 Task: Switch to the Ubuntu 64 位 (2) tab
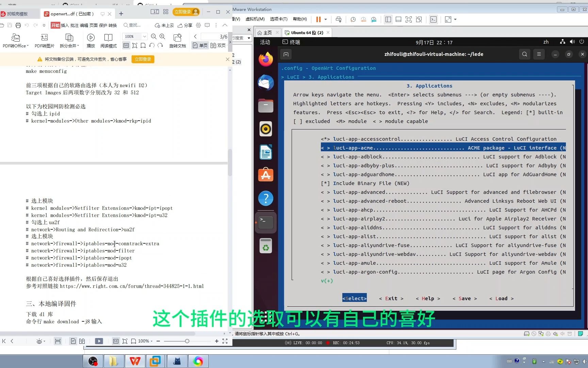306,32
